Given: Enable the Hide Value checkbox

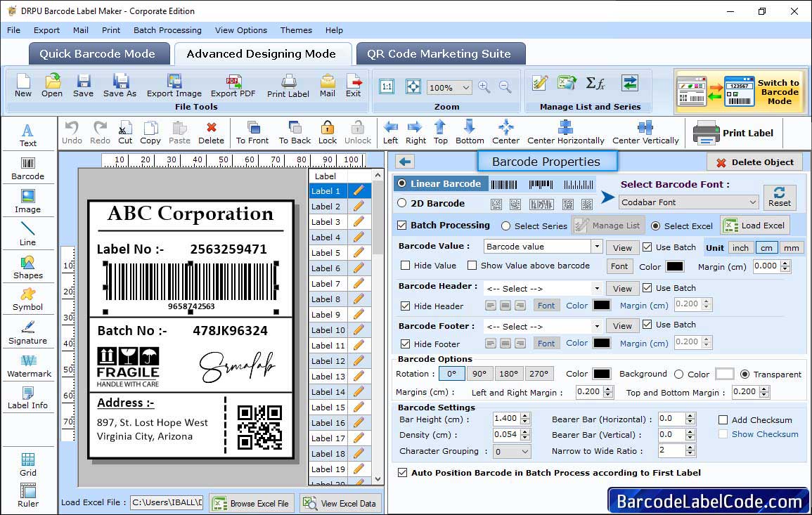Looking at the screenshot, I should [406, 266].
